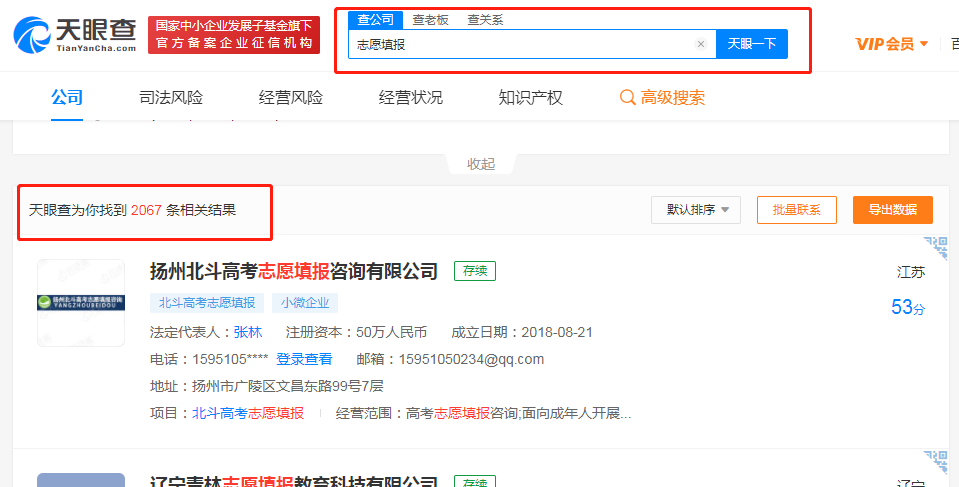
Task: Click the search input containing 志愿填报
Action: point(520,44)
